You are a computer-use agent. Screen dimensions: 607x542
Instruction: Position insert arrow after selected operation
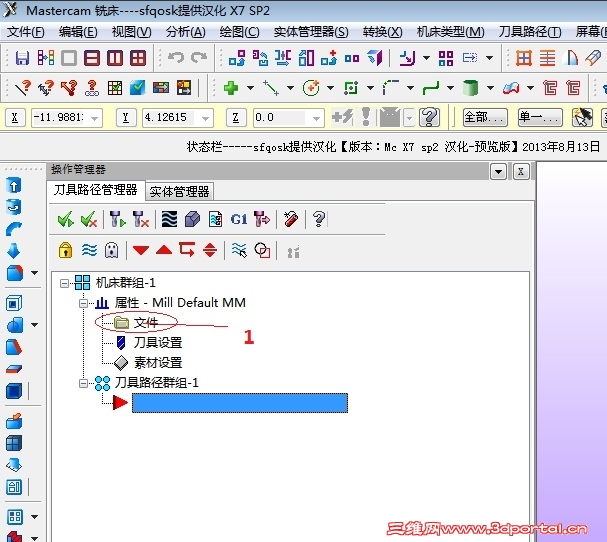click(187, 250)
